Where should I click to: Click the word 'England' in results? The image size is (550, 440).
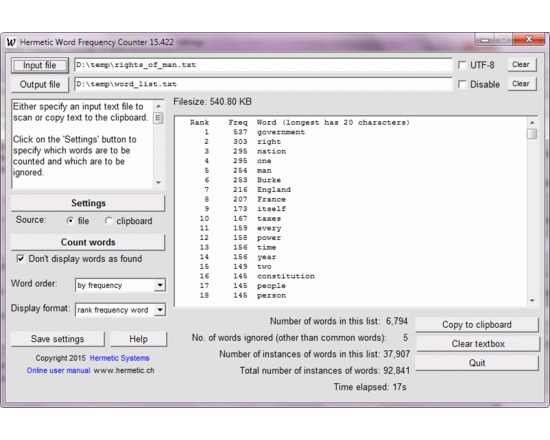click(274, 189)
